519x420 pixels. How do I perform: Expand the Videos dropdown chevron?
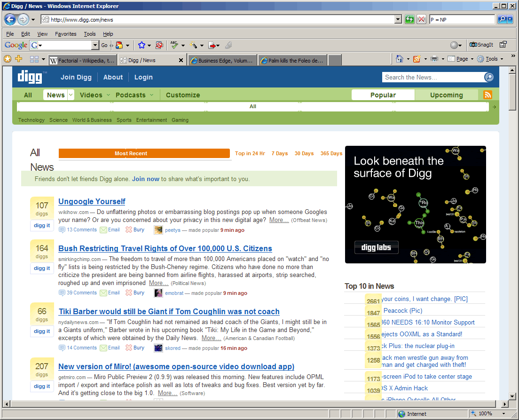point(108,95)
